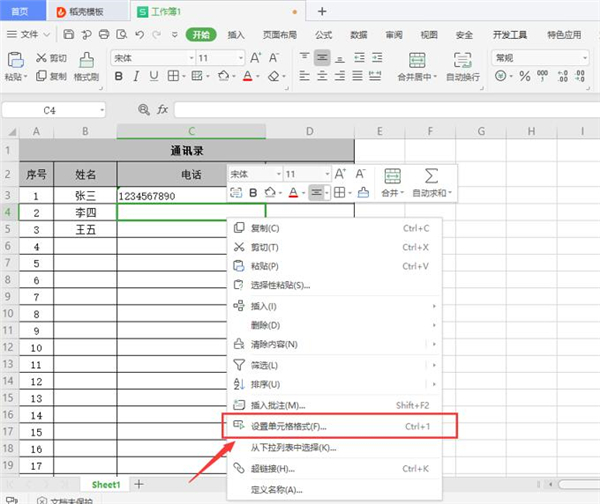This screenshot has width=600, height=504.
Task: Expand the 文件 menu dropdown
Action: click(x=36, y=34)
